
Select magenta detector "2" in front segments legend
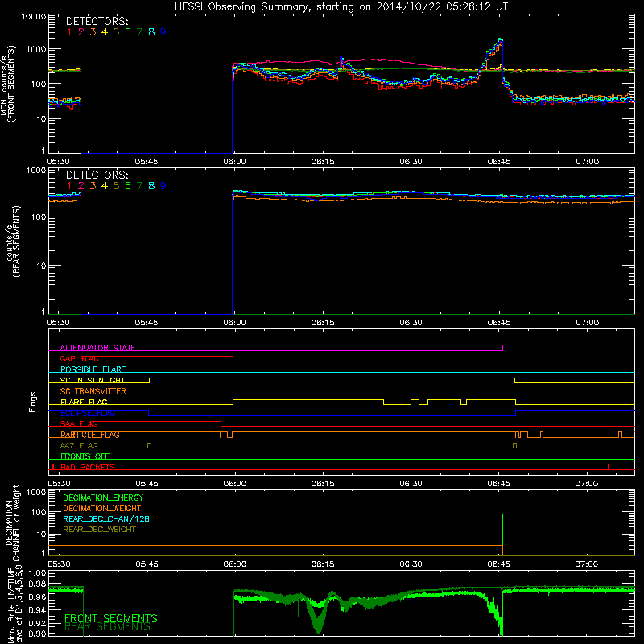pos(81,32)
